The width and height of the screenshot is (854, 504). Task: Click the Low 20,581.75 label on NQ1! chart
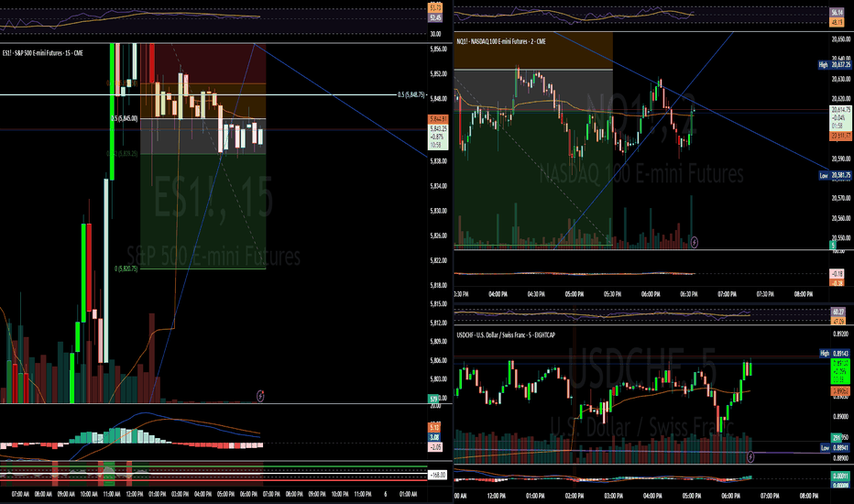[835, 175]
